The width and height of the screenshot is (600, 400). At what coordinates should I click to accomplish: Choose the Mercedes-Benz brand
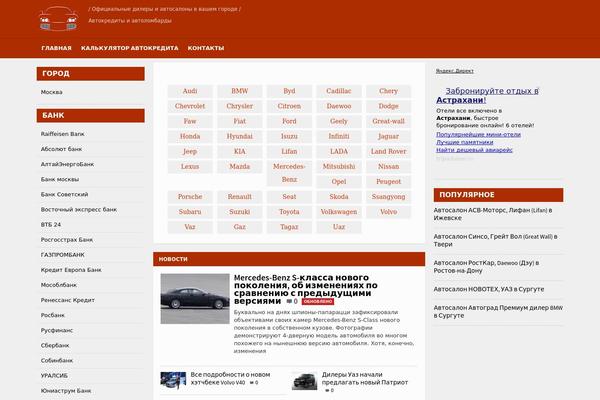click(x=289, y=173)
